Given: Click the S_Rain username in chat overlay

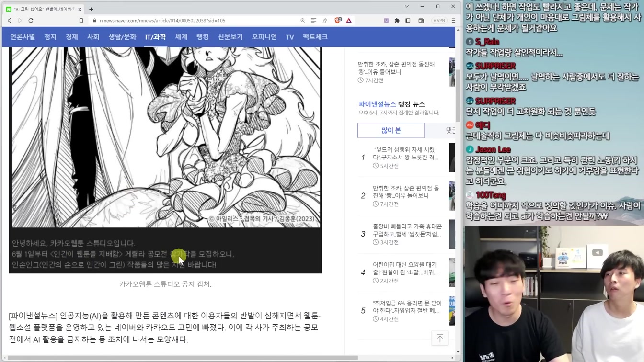Looking at the screenshot, I should [x=487, y=42].
